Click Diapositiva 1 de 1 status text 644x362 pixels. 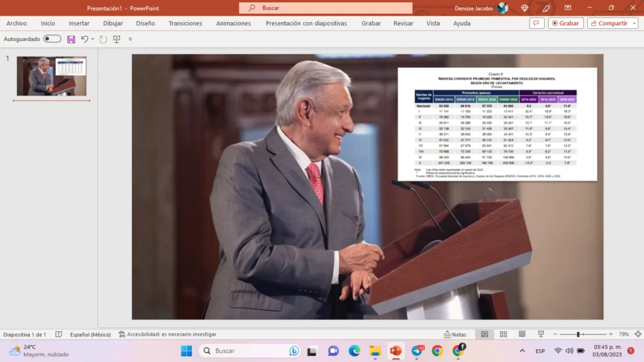pos(25,334)
